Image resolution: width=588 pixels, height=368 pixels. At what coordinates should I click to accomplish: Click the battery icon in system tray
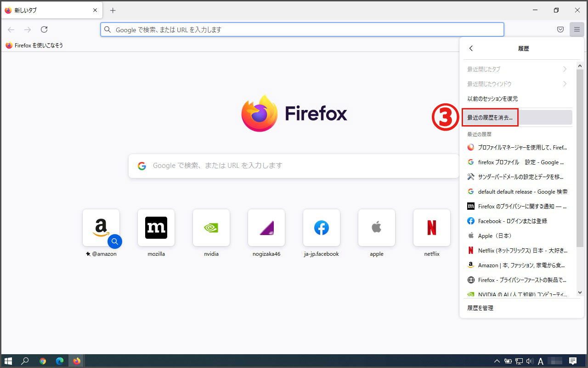[508, 361]
